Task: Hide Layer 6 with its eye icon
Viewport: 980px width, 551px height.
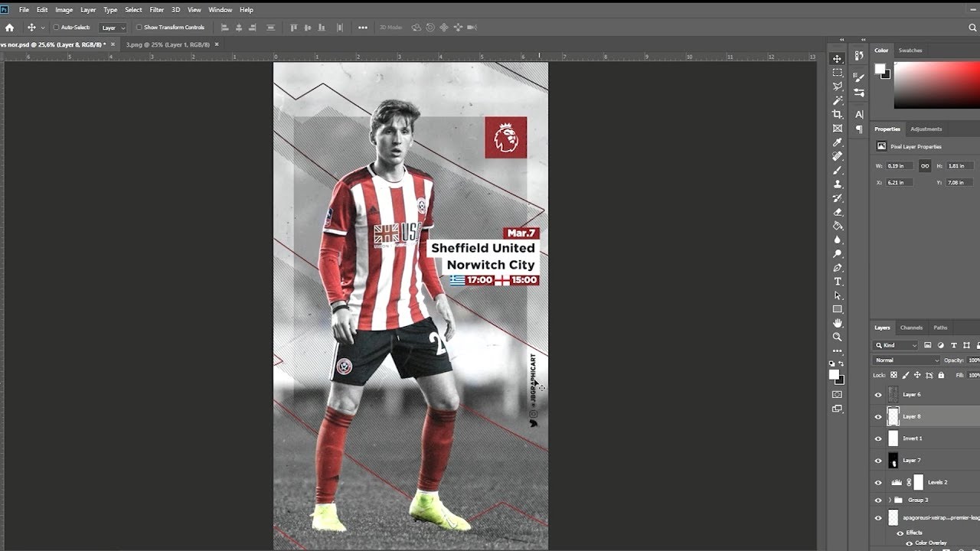Action: (x=878, y=395)
